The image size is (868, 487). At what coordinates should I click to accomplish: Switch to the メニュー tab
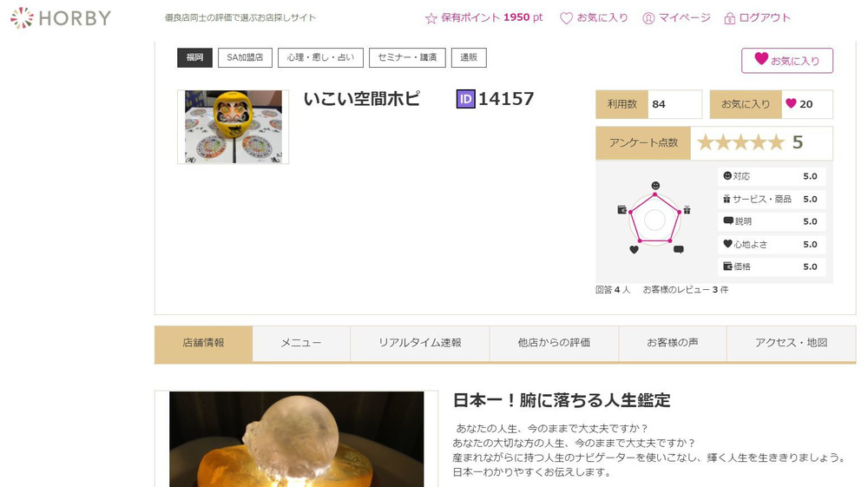(x=301, y=343)
